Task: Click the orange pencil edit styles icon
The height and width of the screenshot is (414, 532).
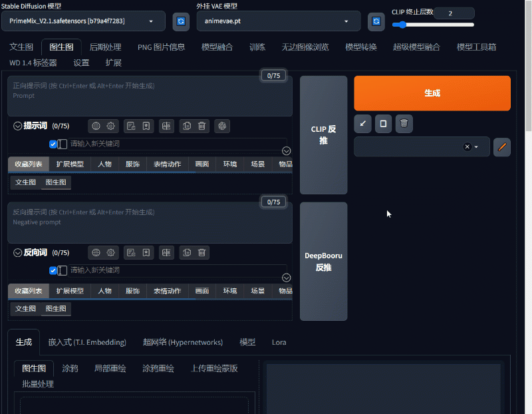Action: 502,147
